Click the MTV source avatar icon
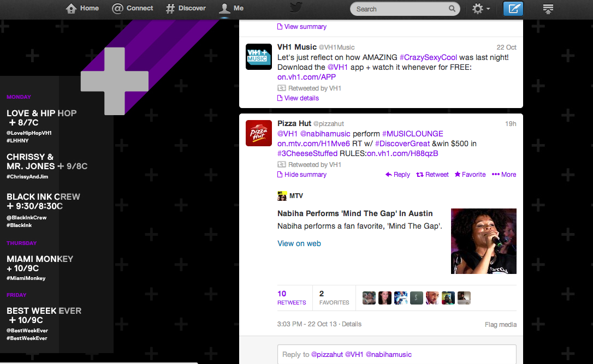The width and height of the screenshot is (593, 364). tap(282, 196)
